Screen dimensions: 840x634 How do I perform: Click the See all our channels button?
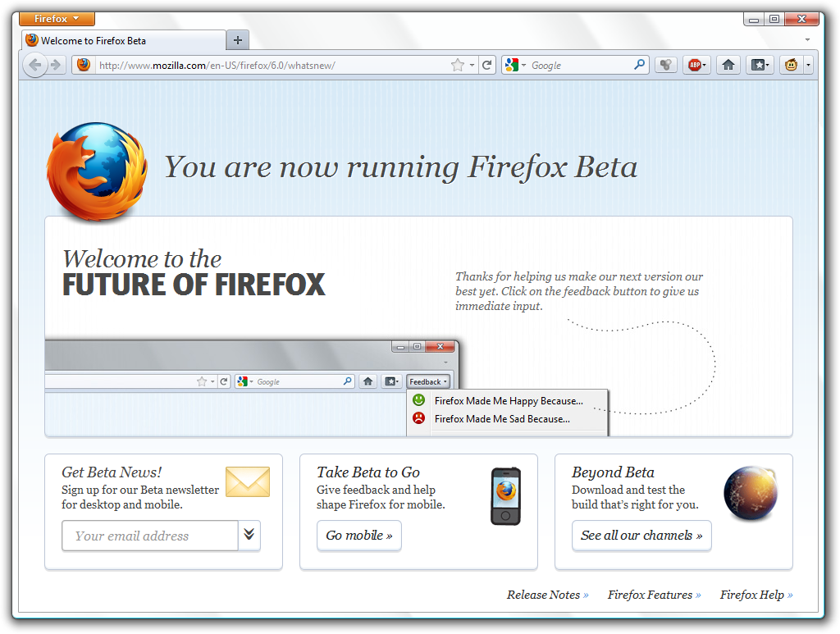[x=641, y=536]
